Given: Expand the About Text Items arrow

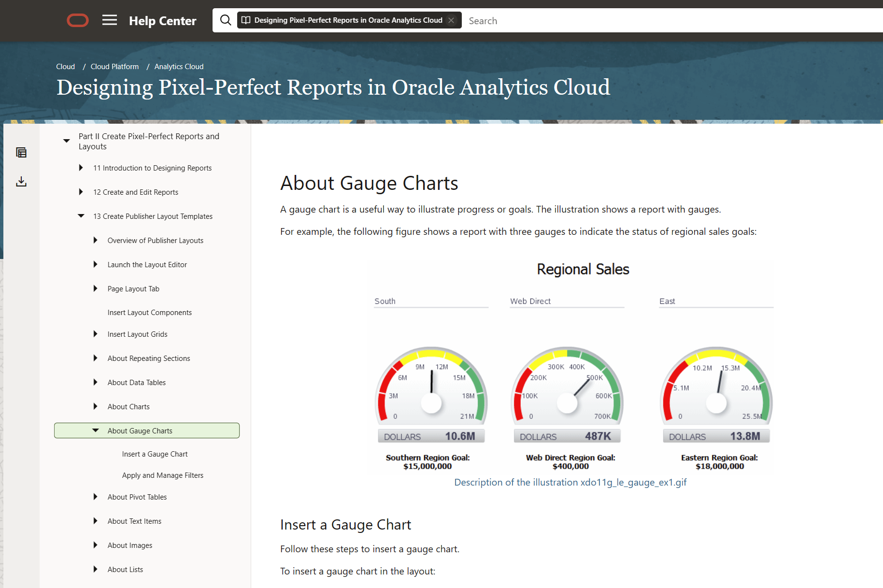Looking at the screenshot, I should click(x=95, y=521).
